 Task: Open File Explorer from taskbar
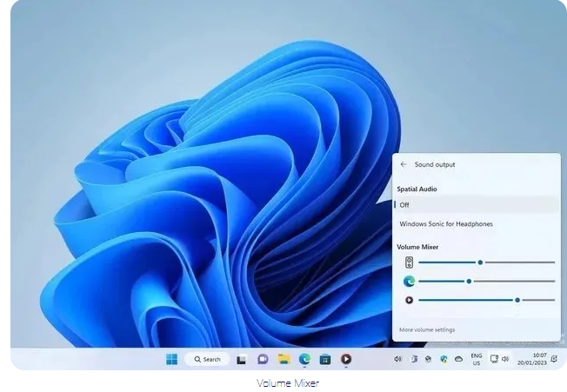tap(283, 359)
